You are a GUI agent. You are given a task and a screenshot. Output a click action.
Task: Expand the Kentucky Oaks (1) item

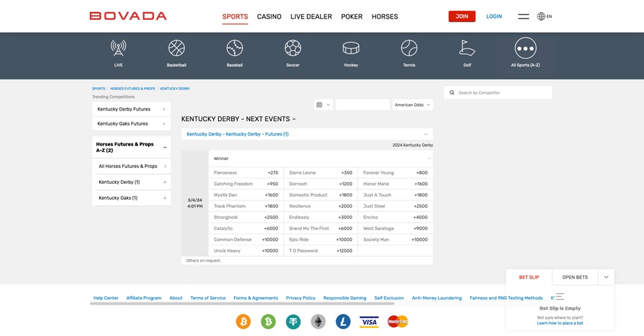(164, 198)
